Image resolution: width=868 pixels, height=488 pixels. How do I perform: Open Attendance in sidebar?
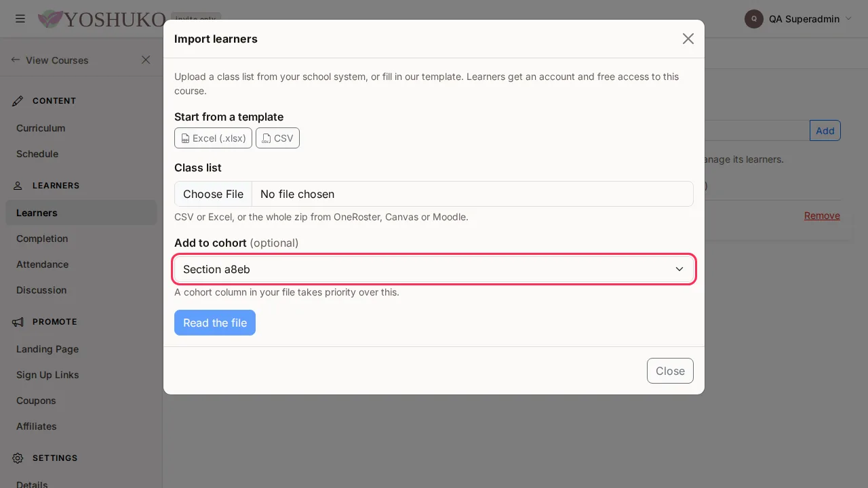click(x=42, y=264)
